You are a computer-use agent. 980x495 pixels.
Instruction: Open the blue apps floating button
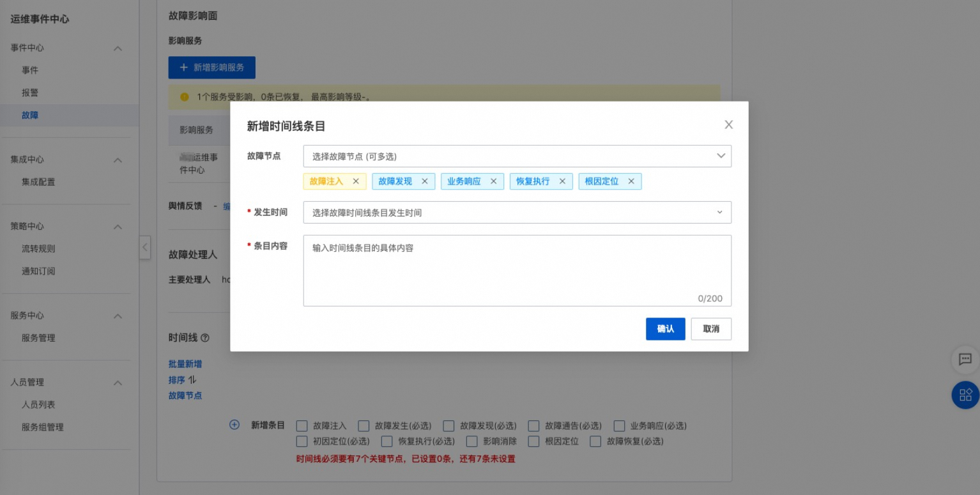[965, 395]
